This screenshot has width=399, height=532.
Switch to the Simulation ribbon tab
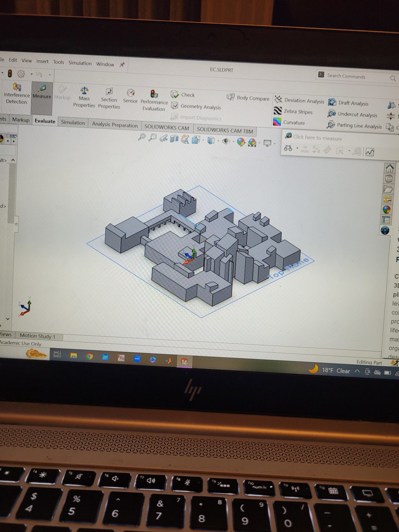tap(73, 122)
